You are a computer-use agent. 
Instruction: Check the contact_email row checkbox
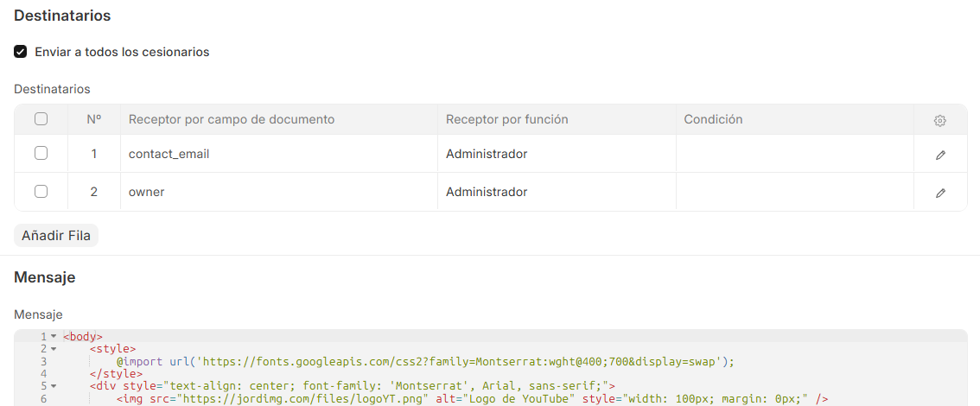coord(41,153)
